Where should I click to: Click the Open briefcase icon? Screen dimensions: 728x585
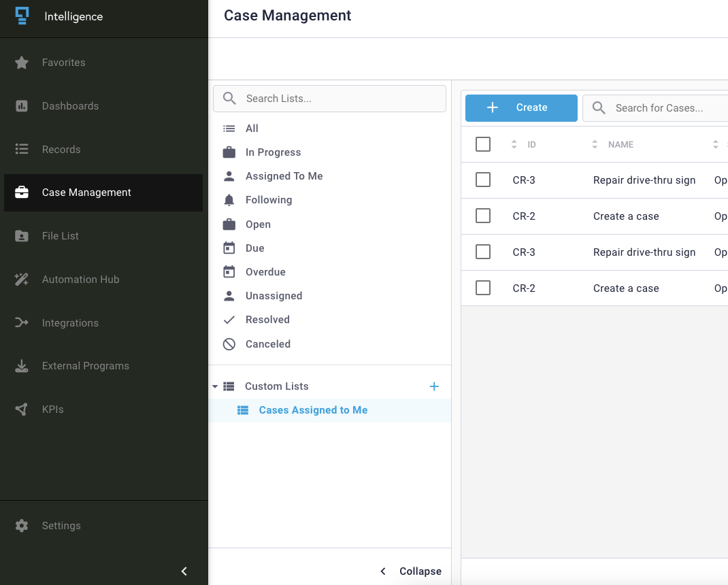tap(229, 224)
